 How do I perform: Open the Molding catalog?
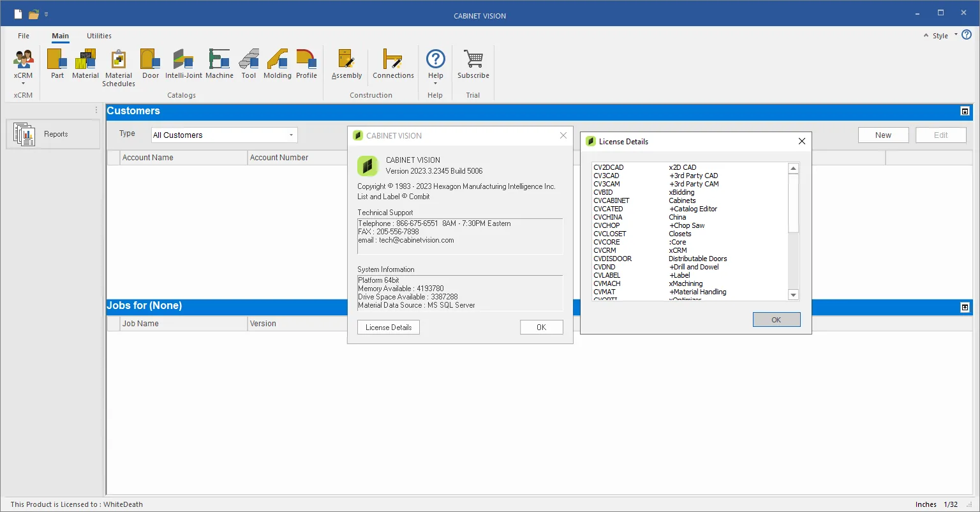(x=278, y=64)
